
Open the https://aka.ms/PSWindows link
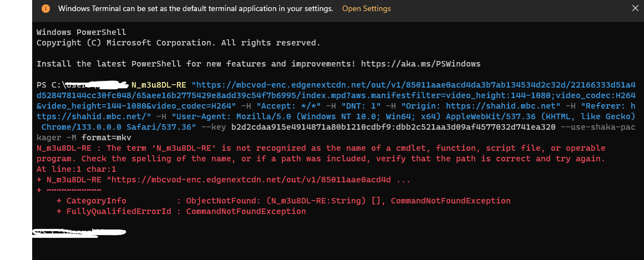(420, 64)
